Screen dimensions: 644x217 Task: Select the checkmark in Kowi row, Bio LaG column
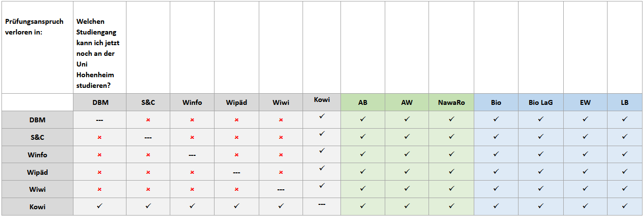click(x=540, y=206)
